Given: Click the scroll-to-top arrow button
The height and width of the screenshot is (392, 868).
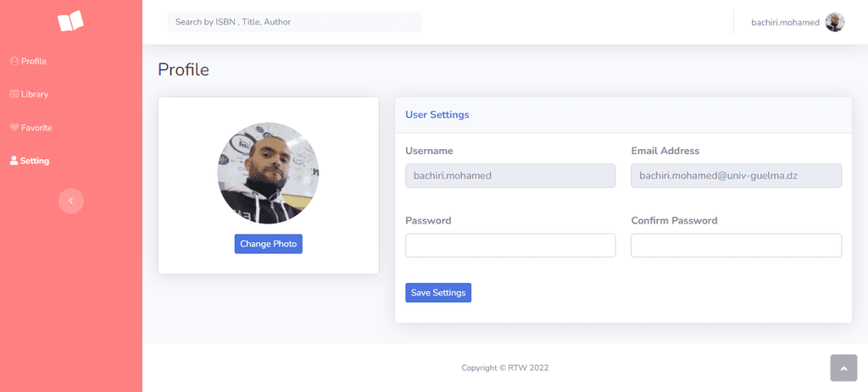Looking at the screenshot, I should point(843,368).
